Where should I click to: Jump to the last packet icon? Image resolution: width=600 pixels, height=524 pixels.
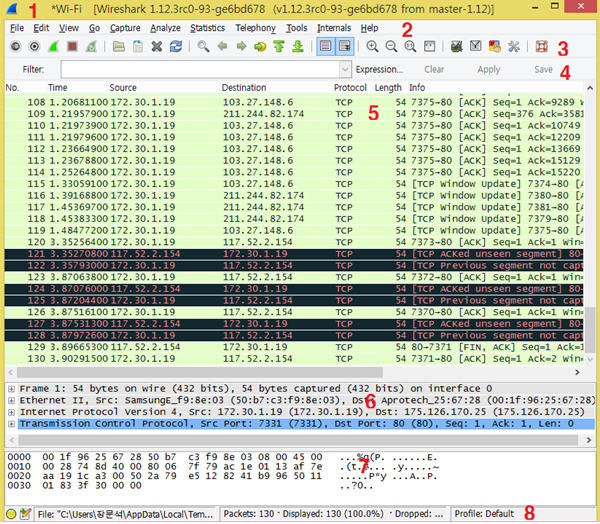coord(298,47)
